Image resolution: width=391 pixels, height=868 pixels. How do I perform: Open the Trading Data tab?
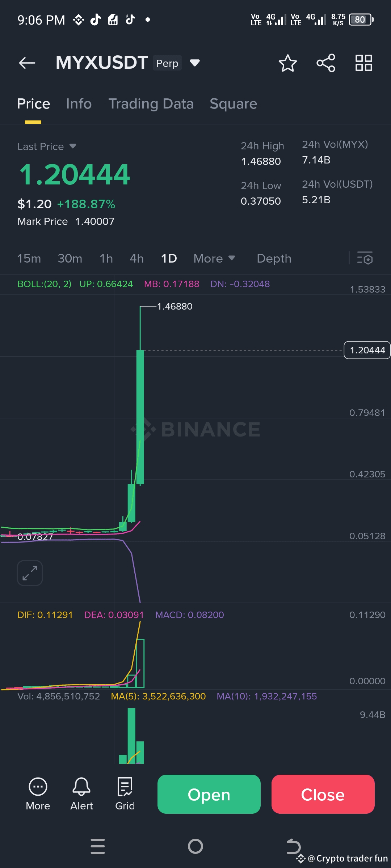pyautogui.click(x=151, y=104)
